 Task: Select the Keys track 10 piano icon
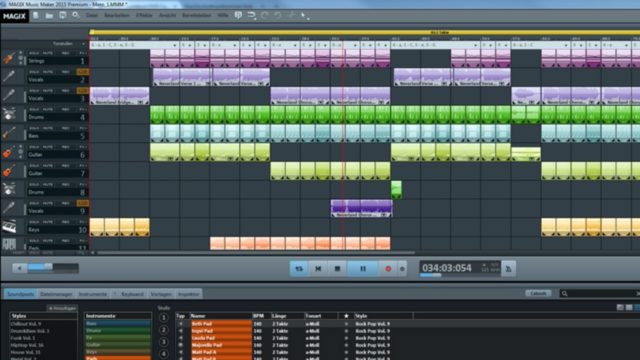[9, 227]
